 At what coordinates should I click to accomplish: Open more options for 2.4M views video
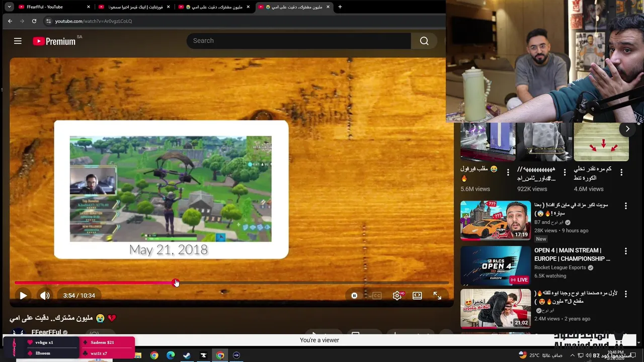pyautogui.click(x=625, y=294)
